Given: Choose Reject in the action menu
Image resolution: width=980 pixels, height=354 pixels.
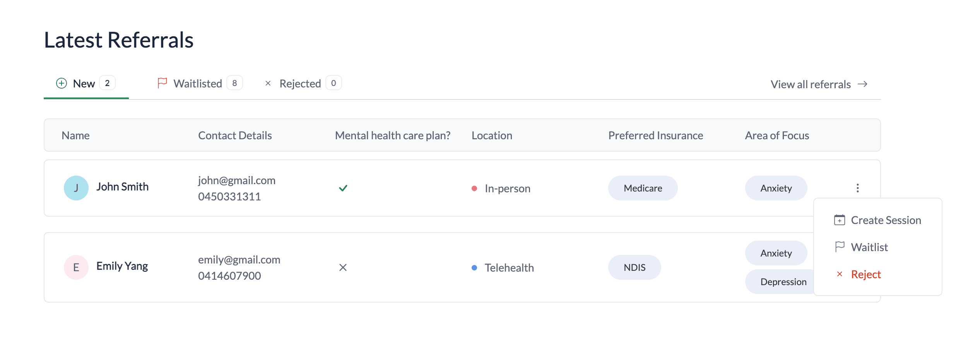Looking at the screenshot, I should 866,274.
